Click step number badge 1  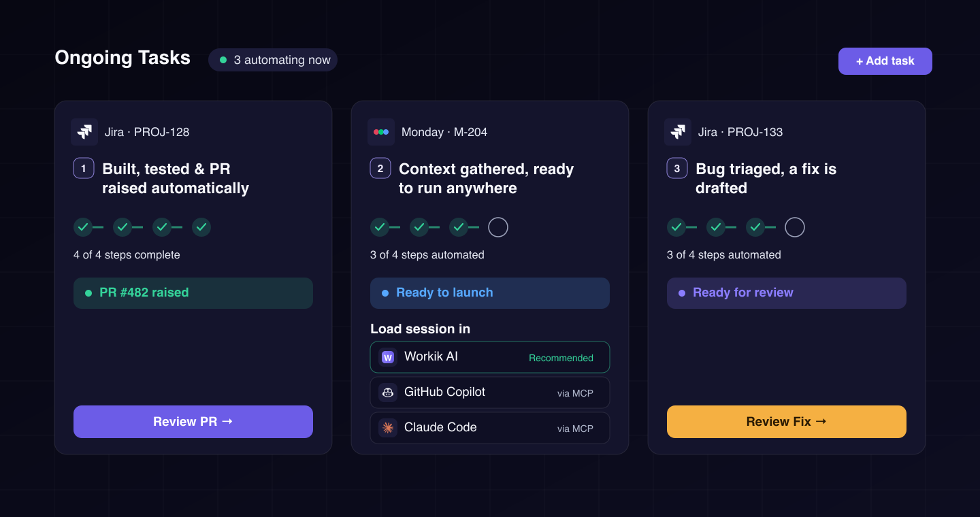[84, 168]
